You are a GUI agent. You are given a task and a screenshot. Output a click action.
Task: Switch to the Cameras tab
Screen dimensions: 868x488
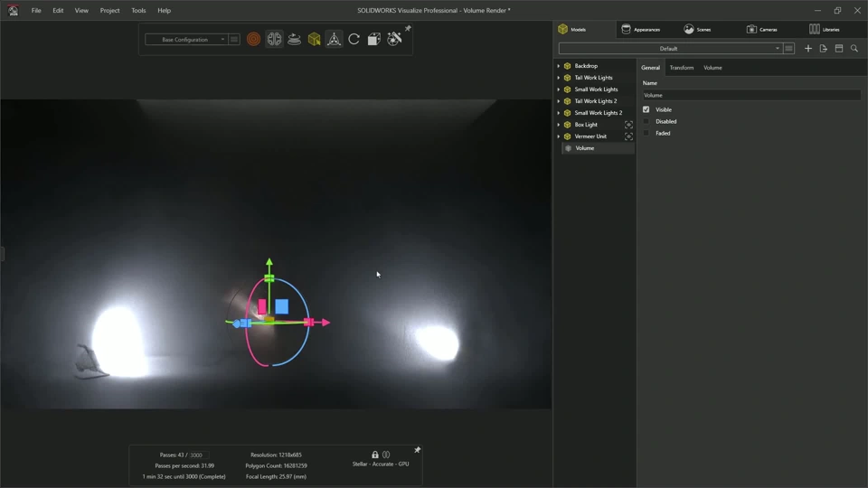click(761, 29)
